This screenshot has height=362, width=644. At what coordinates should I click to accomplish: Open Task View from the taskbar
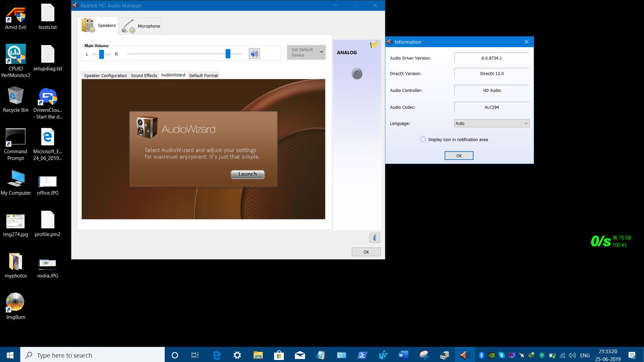(195, 355)
